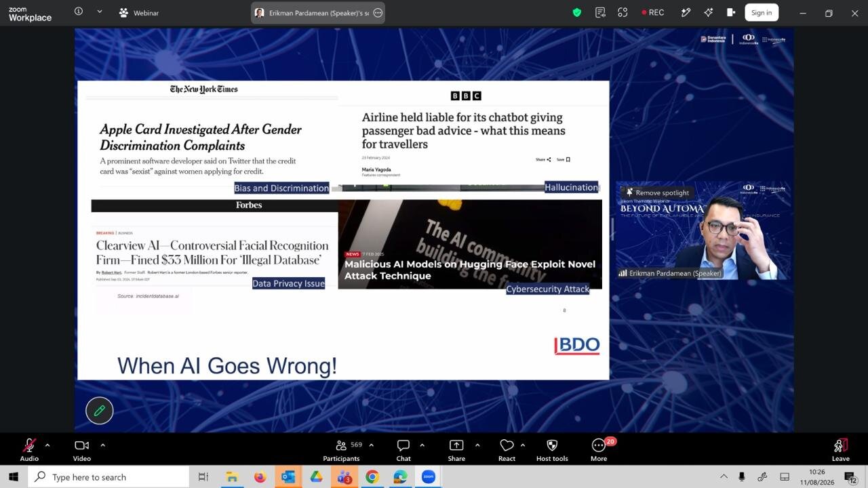
Task: Open the Windows Start menu
Action: pyautogui.click(x=14, y=477)
